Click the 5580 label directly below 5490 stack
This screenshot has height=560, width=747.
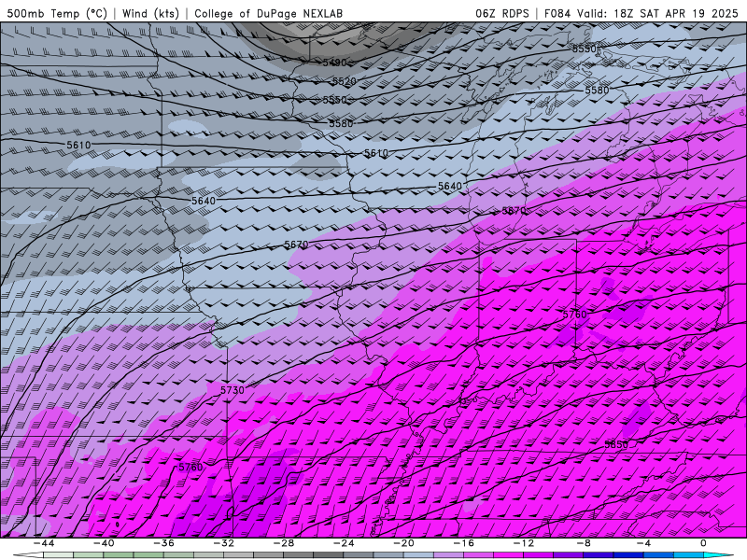click(x=341, y=124)
